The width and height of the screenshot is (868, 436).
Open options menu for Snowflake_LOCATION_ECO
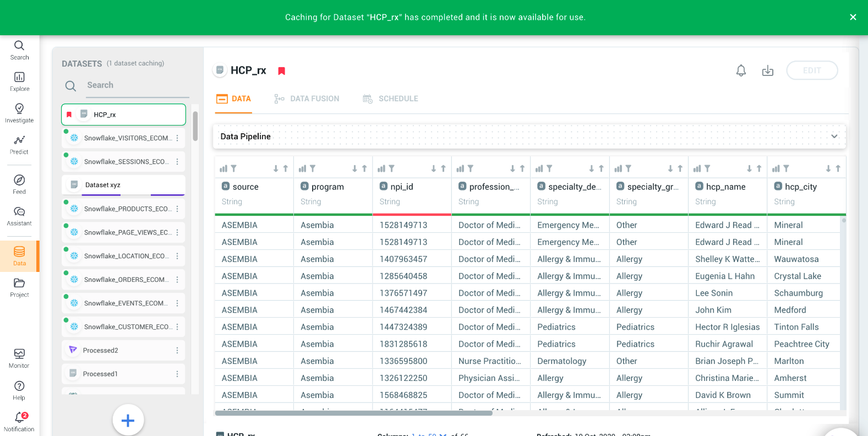(x=177, y=257)
